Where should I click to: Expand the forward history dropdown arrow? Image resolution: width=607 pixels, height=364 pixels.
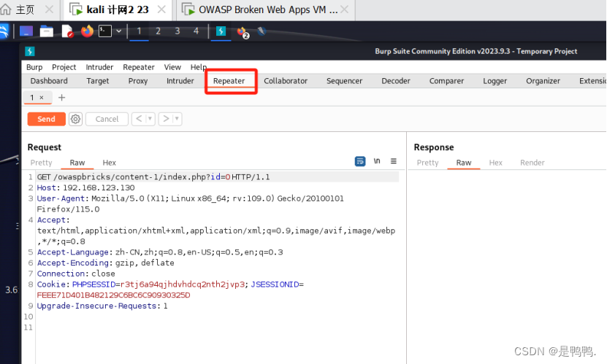(x=177, y=119)
